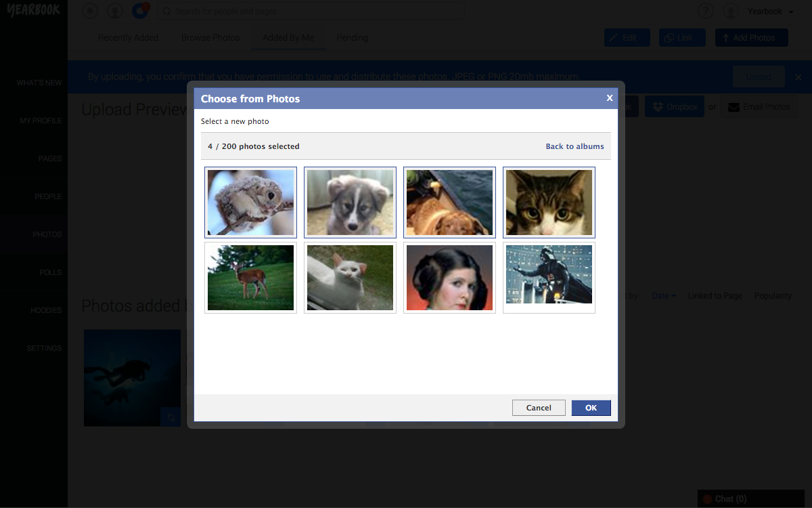Click the Add Photos button
Screen dimensions: 812x508
(x=752, y=38)
